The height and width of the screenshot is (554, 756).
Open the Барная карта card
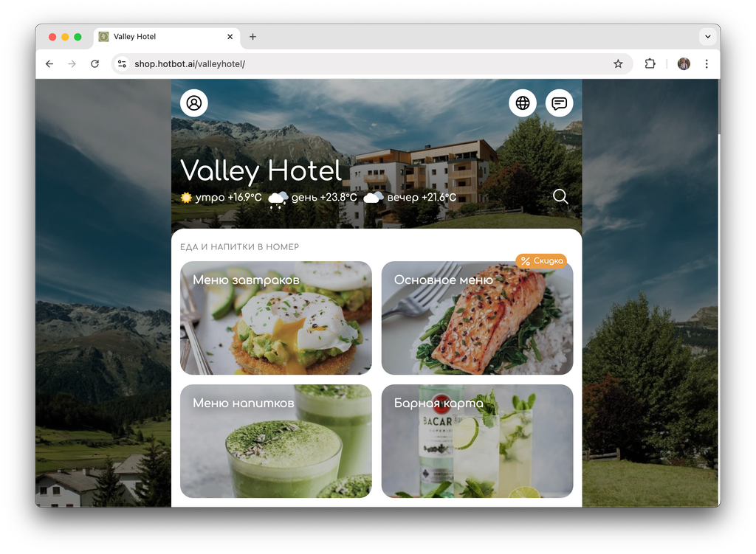pyautogui.click(x=478, y=441)
